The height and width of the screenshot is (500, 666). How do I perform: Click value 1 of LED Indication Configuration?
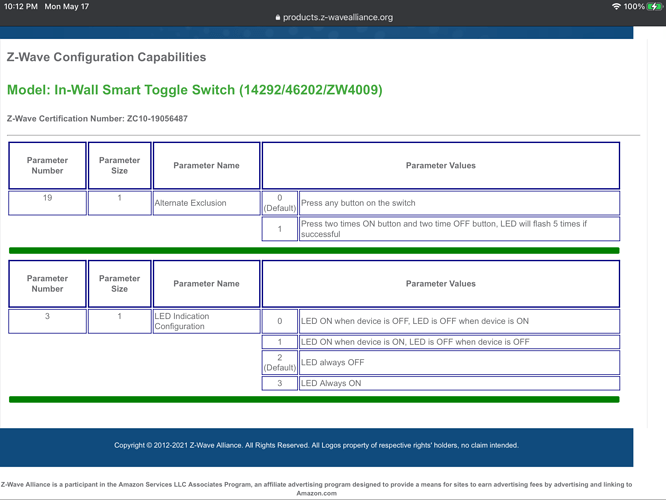279,342
